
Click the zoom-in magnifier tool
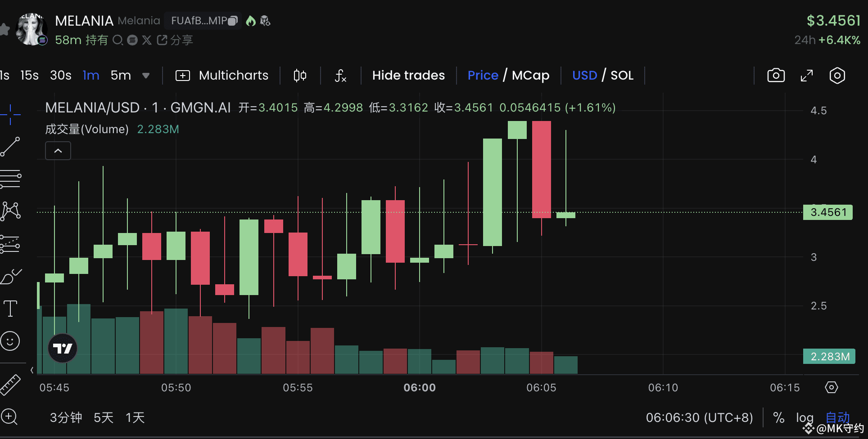(x=9, y=417)
